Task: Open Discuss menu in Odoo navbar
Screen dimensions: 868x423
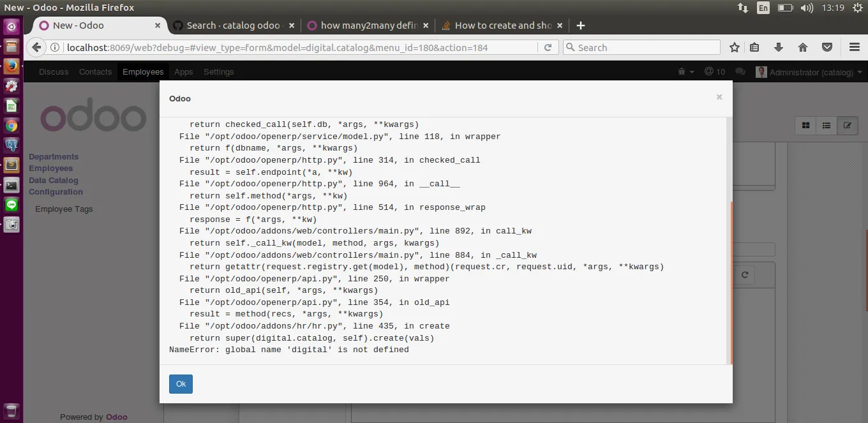Action: pos(54,72)
